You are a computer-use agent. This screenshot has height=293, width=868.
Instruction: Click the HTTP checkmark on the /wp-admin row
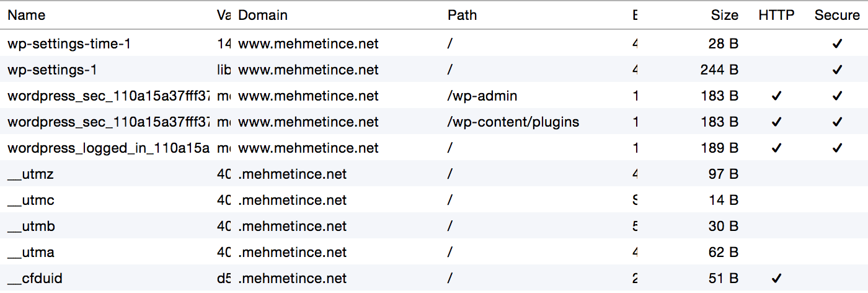(x=776, y=96)
